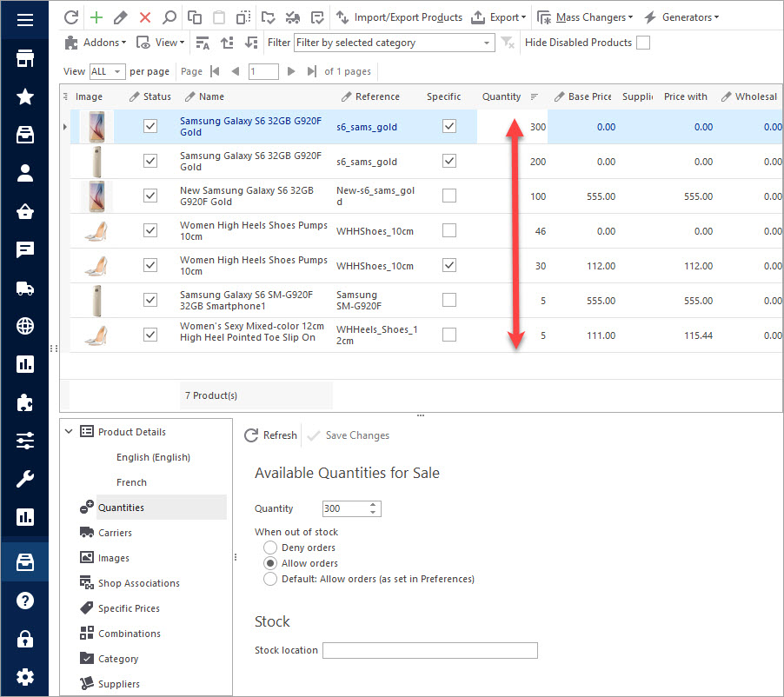Open the Search magnifier tool
Viewport: 784px width, 697px height.
point(169,17)
